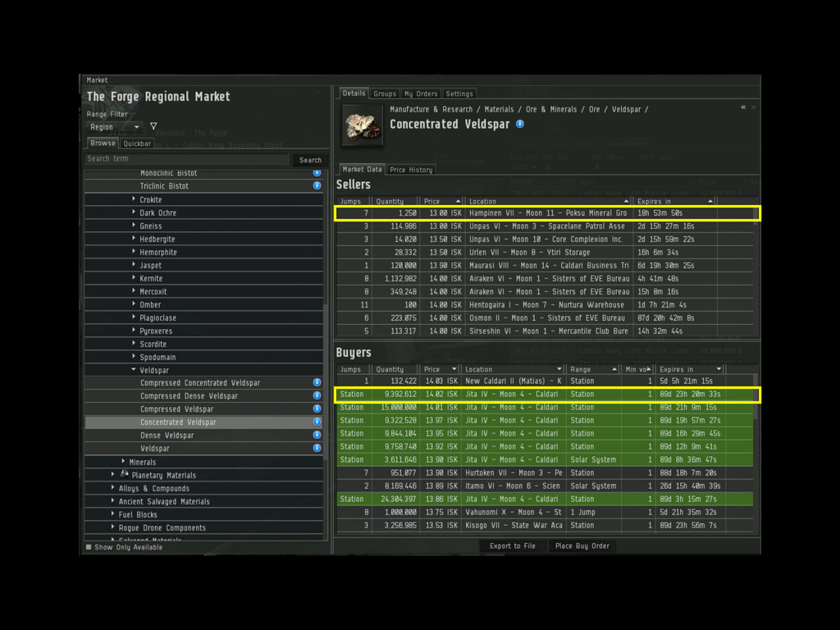Sort sellers by Price column header

point(441,202)
